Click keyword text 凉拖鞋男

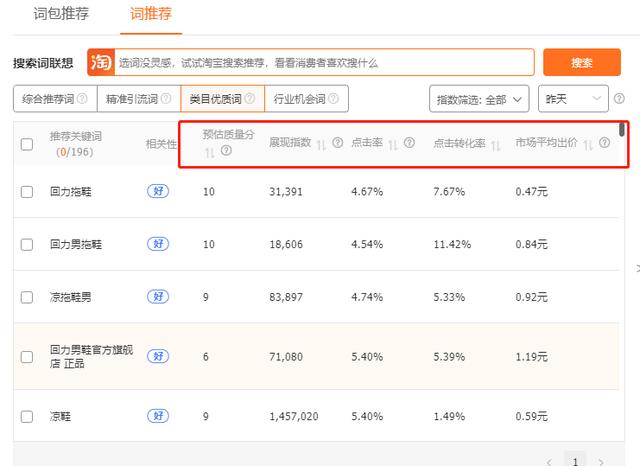pyautogui.click(x=71, y=297)
